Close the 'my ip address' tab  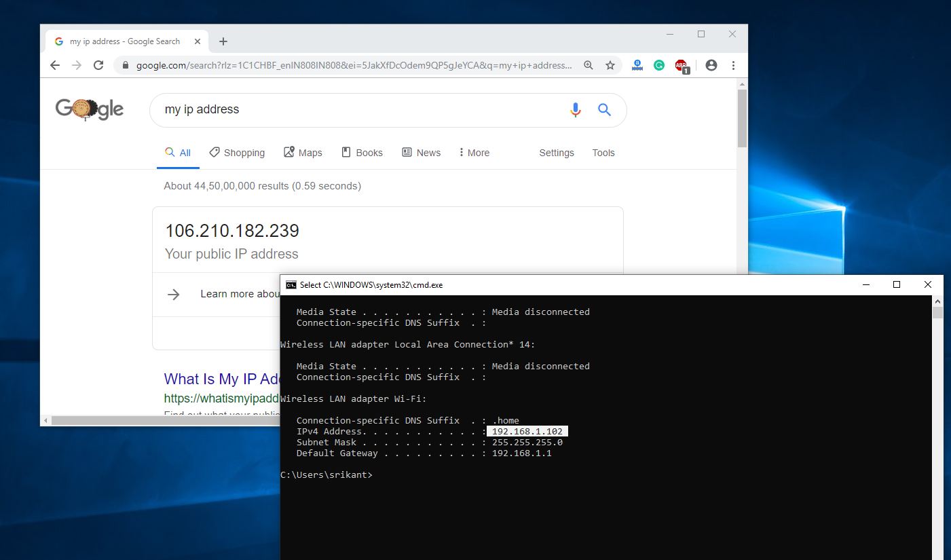[x=198, y=41]
